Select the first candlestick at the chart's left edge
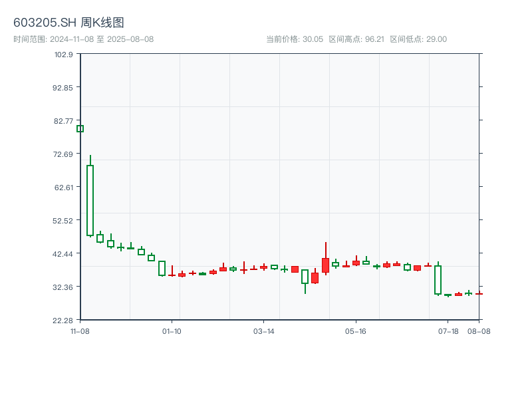Viewport: 532px width, 399px height. coord(80,128)
